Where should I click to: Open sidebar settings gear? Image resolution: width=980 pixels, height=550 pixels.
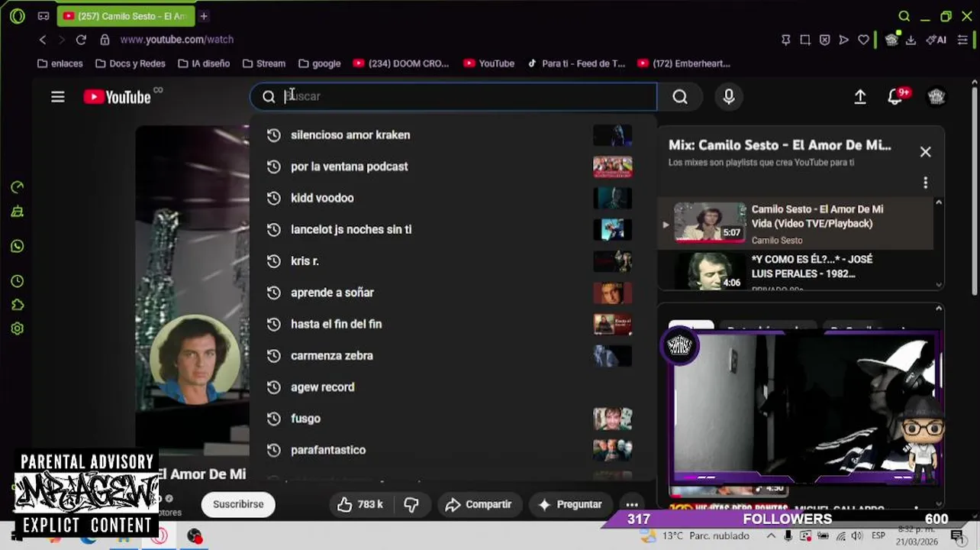tap(18, 328)
